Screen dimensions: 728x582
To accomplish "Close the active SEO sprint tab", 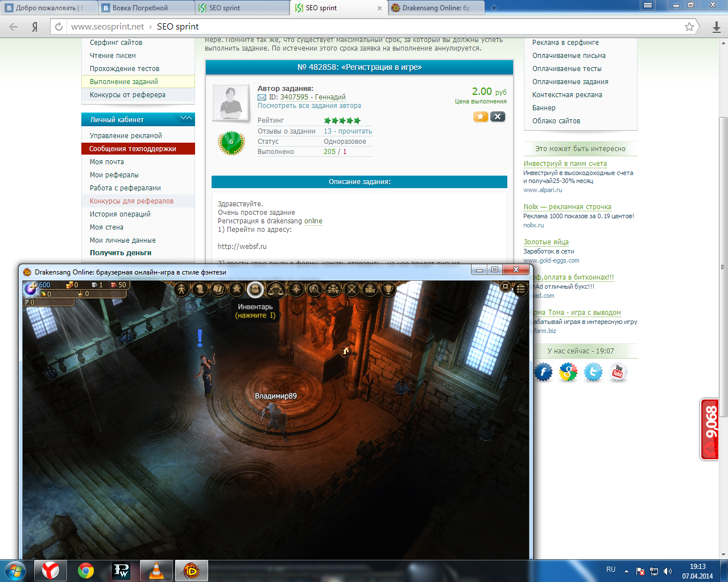I will 379,8.
